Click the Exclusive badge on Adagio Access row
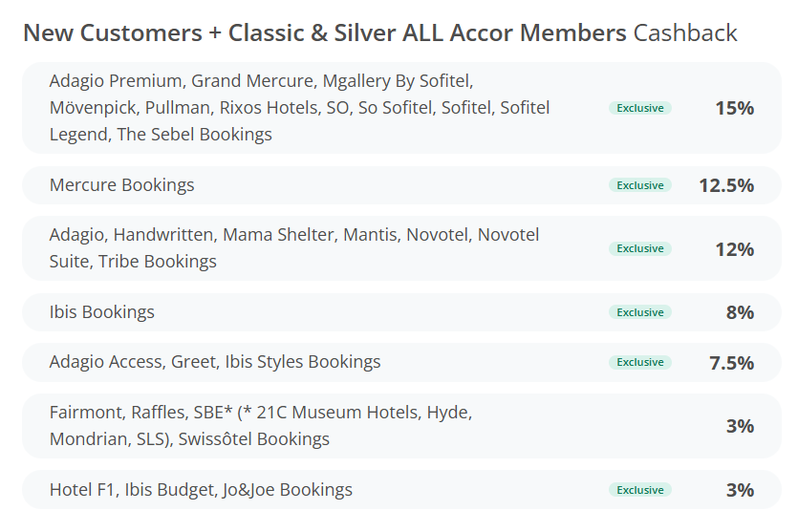 (x=639, y=362)
